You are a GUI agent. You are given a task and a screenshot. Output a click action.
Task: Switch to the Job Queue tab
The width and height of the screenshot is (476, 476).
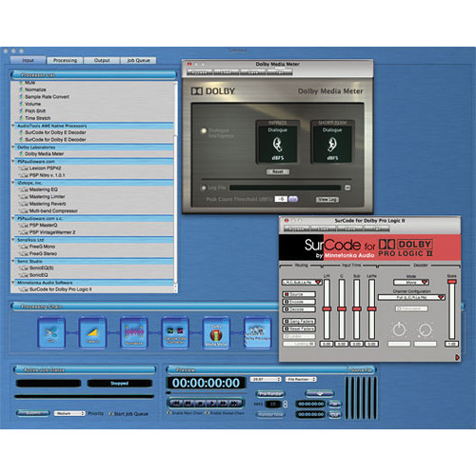pos(138,60)
